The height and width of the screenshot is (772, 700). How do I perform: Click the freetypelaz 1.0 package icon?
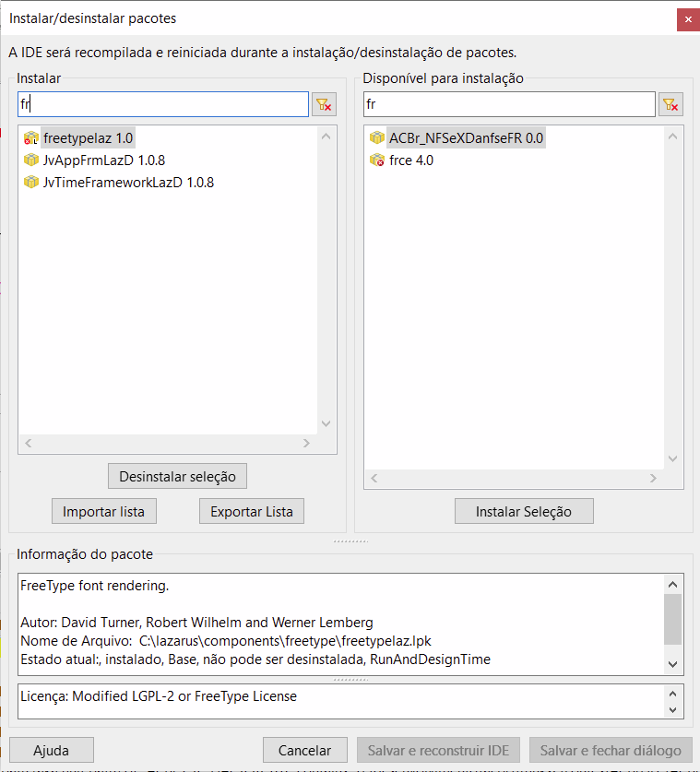coord(31,138)
